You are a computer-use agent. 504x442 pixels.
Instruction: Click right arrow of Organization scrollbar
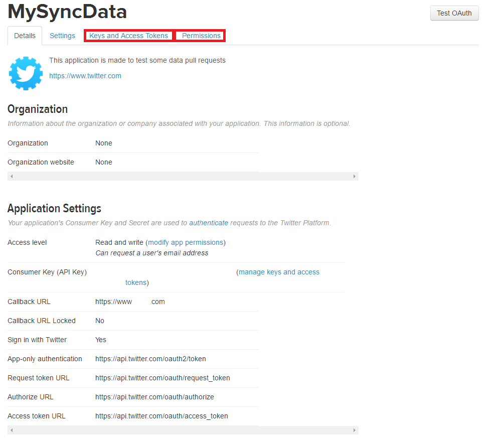click(x=354, y=176)
